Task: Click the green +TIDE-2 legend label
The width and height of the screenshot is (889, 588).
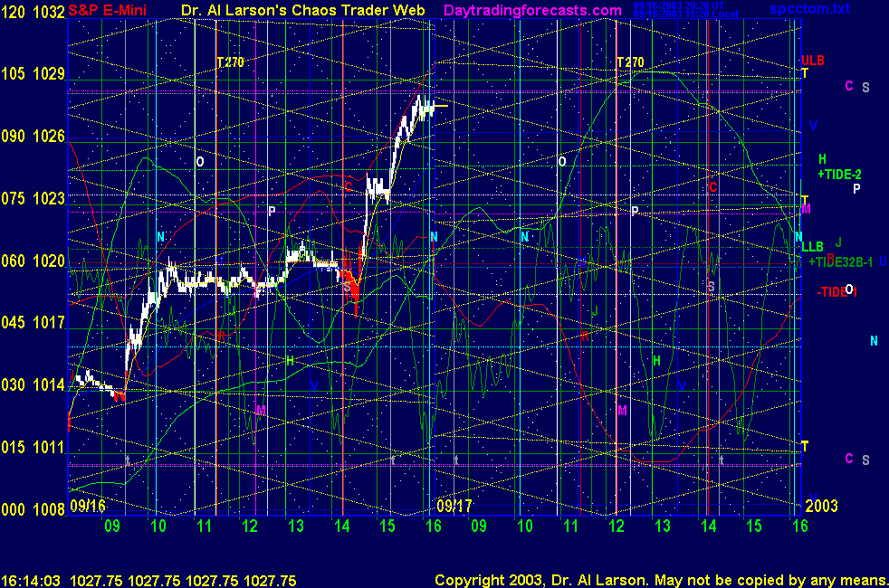Action: [x=839, y=175]
